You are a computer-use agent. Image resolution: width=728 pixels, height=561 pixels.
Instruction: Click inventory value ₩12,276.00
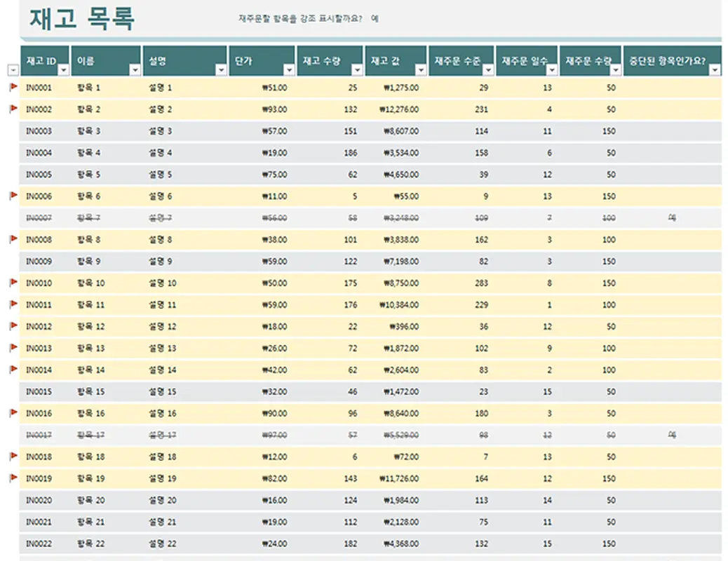tap(399, 109)
